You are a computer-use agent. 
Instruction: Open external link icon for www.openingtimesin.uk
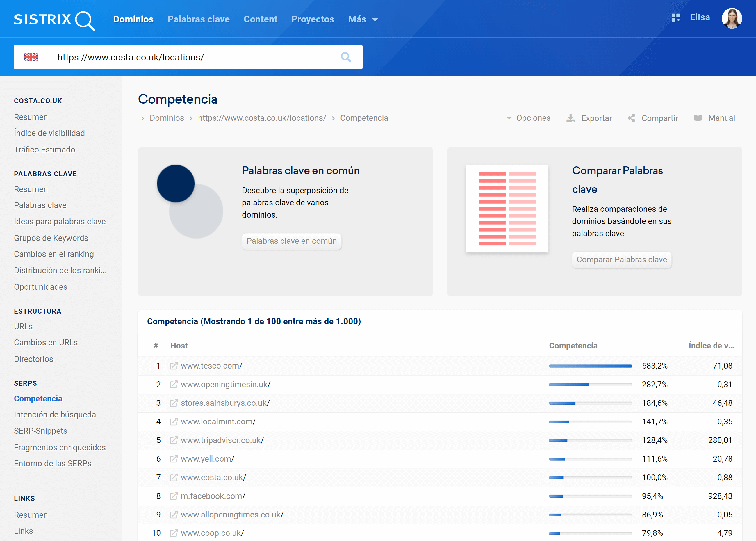[x=174, y=385]
